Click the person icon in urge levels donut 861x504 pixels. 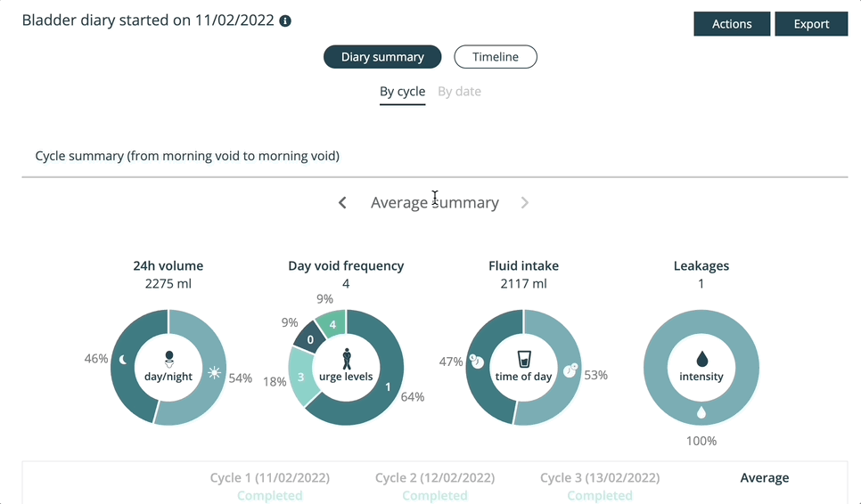click(347, 359)
